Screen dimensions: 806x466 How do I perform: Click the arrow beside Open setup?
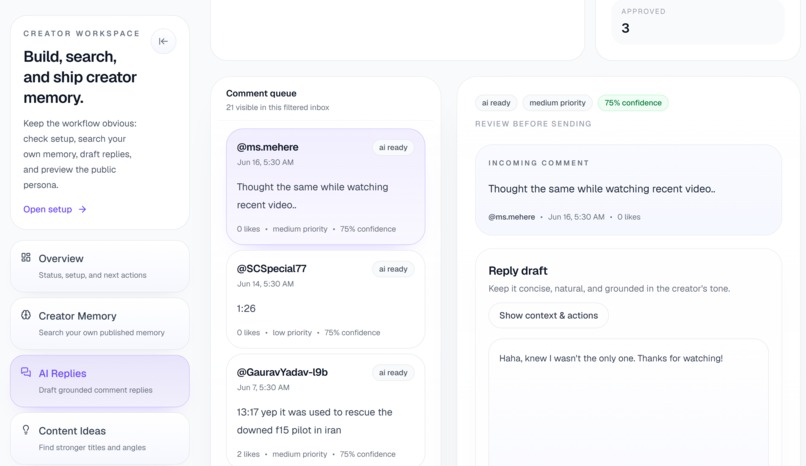coord(82,209)
